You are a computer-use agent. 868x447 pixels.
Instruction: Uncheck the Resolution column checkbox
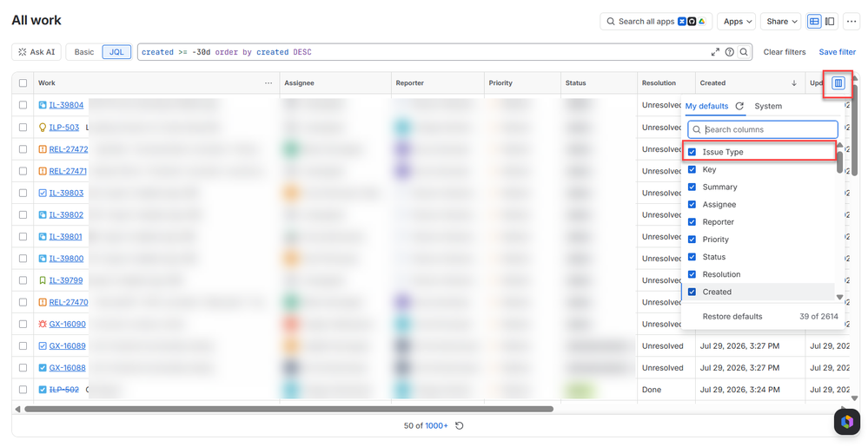click(692, 274)
